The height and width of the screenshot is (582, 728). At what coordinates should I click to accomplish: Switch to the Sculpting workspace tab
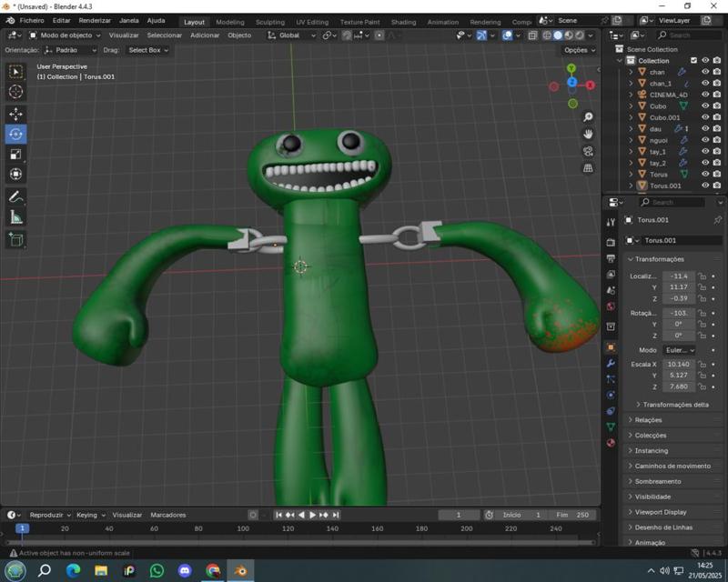269,22
